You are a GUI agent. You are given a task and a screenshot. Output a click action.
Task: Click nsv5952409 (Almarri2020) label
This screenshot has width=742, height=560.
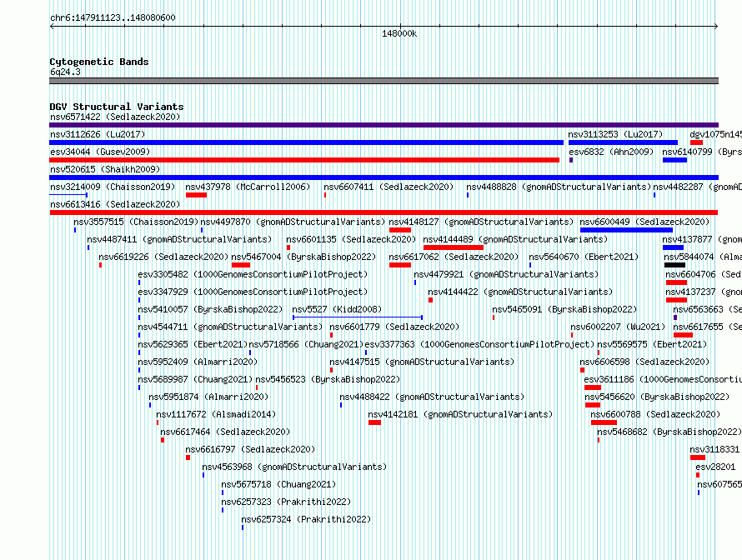198,362
